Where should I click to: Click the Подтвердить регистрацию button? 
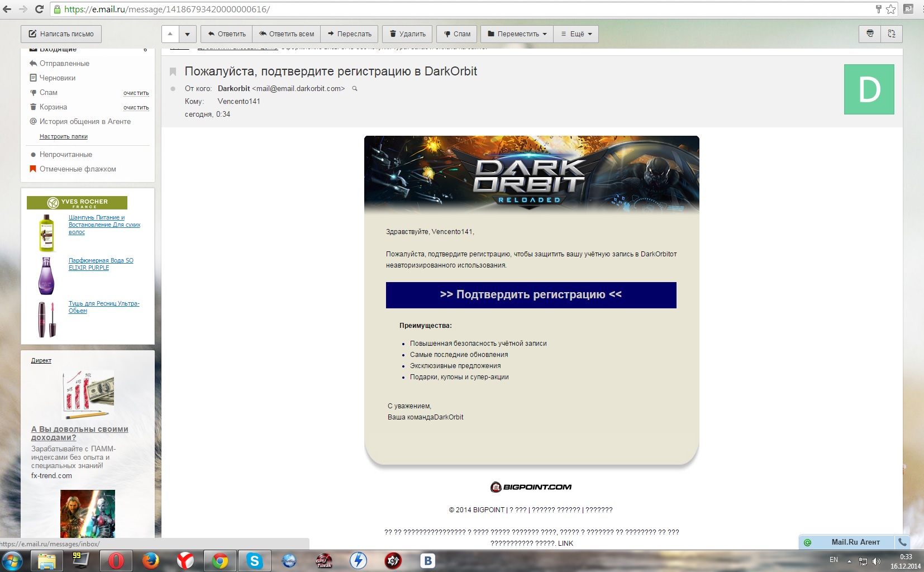pyautogui.click(x=531, y=295)
